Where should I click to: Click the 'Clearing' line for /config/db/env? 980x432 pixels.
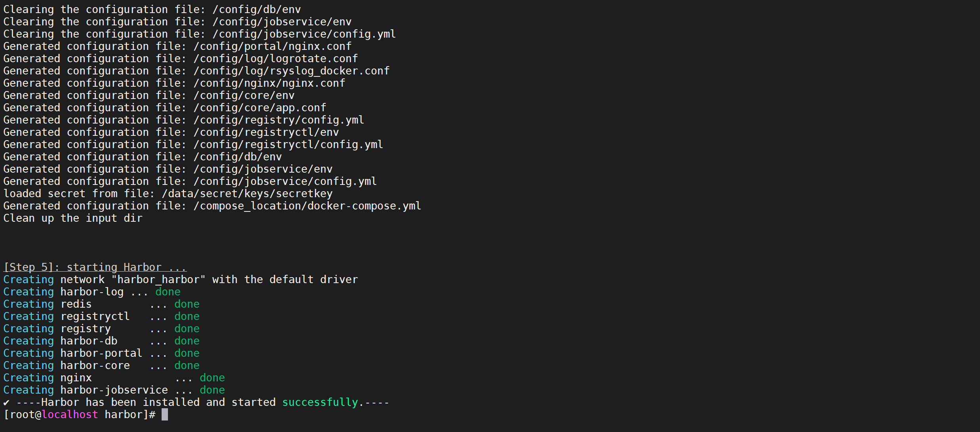click(152, 10)
